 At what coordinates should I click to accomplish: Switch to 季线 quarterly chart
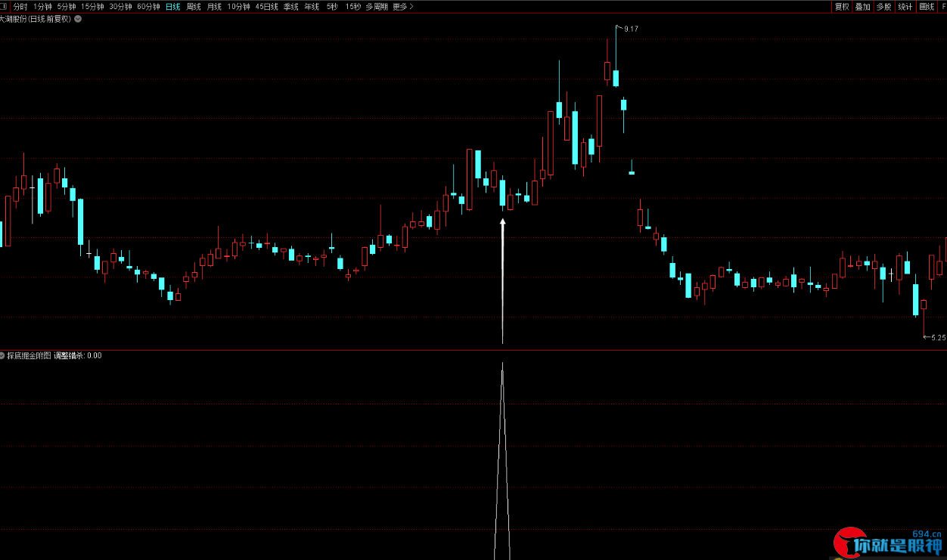pos(291,7)
